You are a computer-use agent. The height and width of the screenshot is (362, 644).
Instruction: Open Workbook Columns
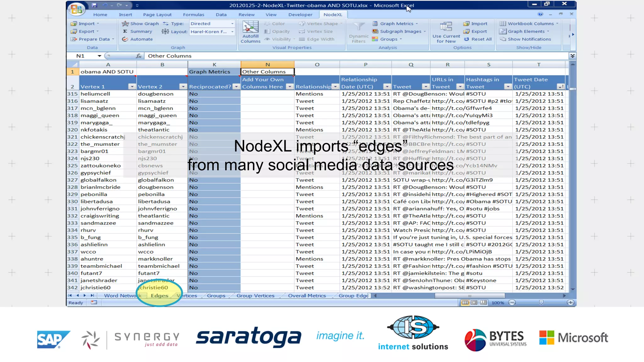point(529,24)
